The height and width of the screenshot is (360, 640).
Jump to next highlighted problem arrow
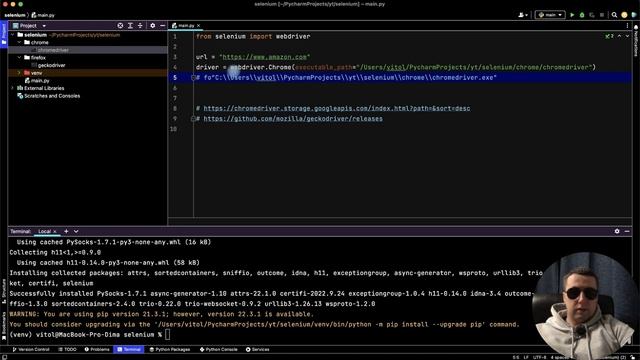(627, 36)
